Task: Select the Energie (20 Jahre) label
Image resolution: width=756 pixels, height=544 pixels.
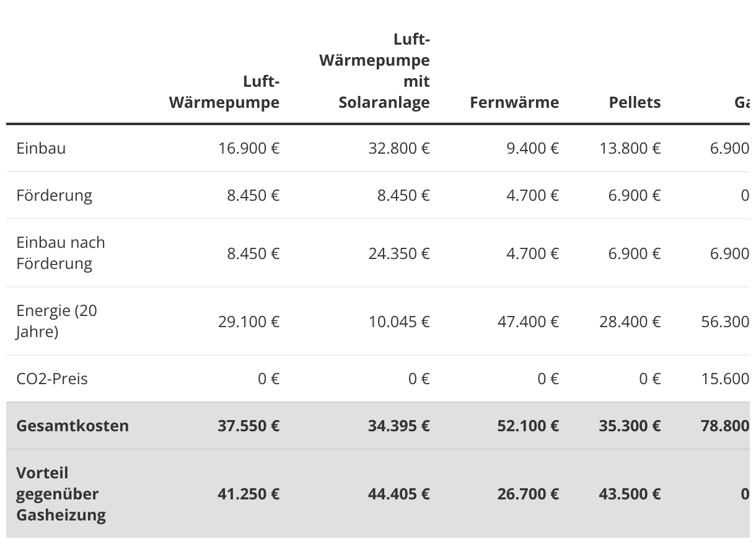Action: click(x=57, y=321)
